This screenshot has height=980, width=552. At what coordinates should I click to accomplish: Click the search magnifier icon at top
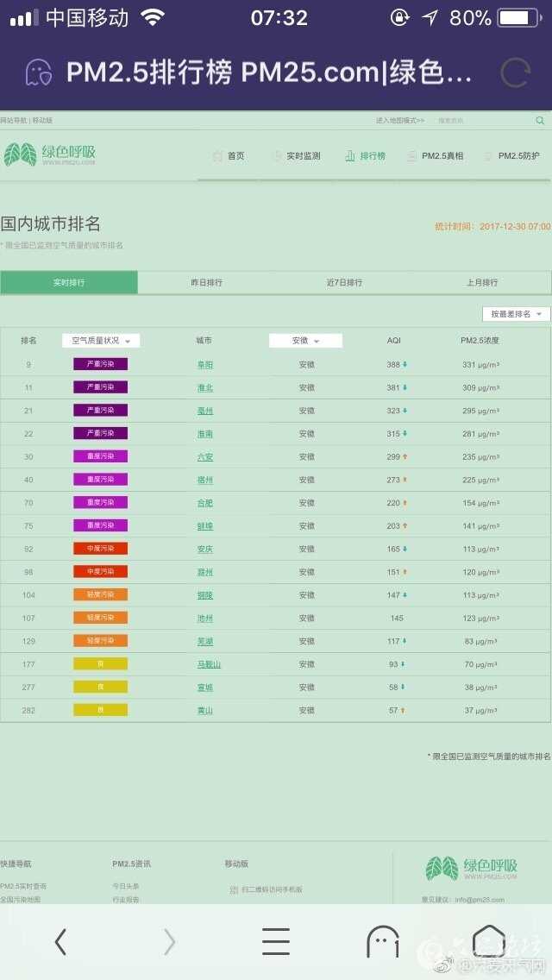click(540, 121)
